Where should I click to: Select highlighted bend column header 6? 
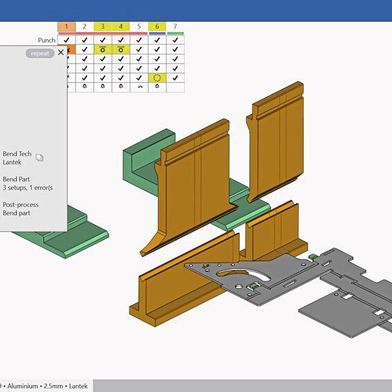coord(157,27)
